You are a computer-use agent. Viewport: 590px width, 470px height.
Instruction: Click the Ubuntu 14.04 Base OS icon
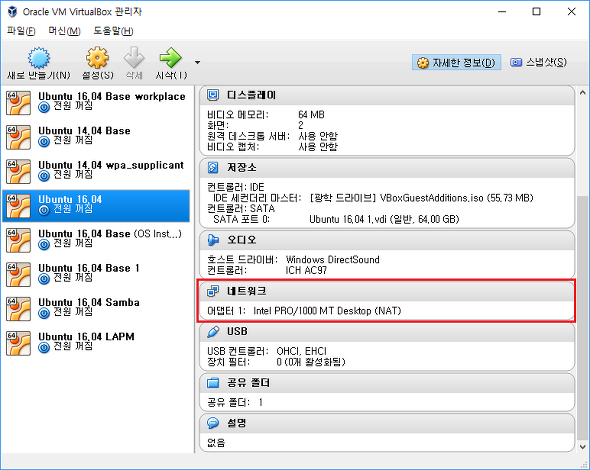[18, 137]
